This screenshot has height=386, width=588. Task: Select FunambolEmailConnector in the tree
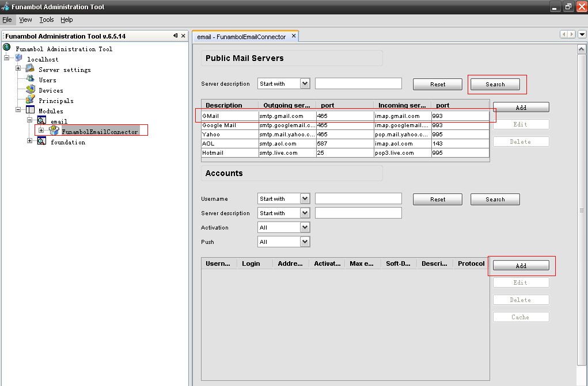click(x=100, y=132)
